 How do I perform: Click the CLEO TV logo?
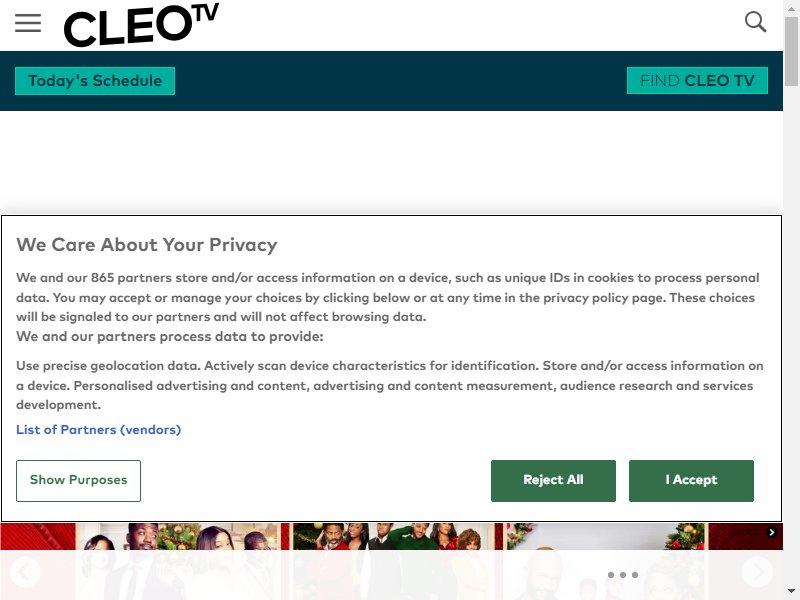[141, 24]
